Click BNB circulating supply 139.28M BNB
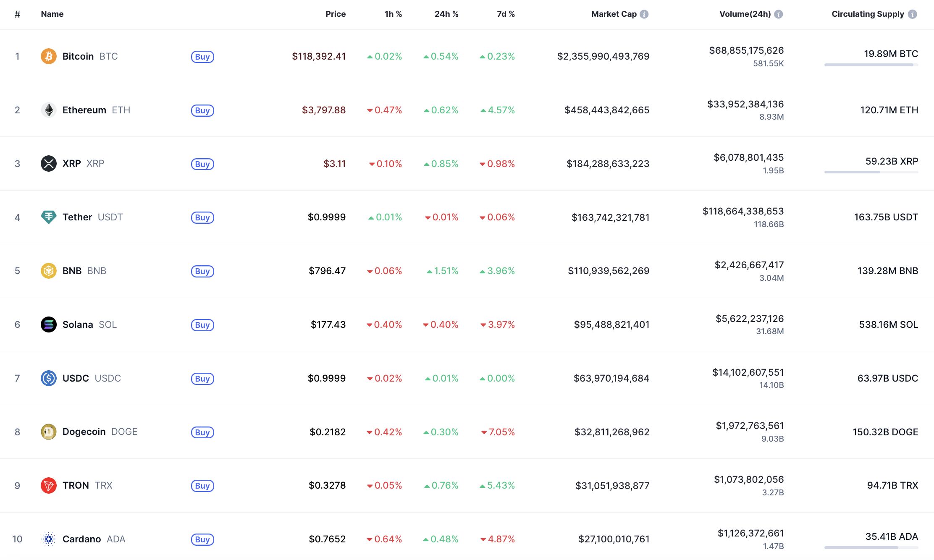 click(888, 271)
